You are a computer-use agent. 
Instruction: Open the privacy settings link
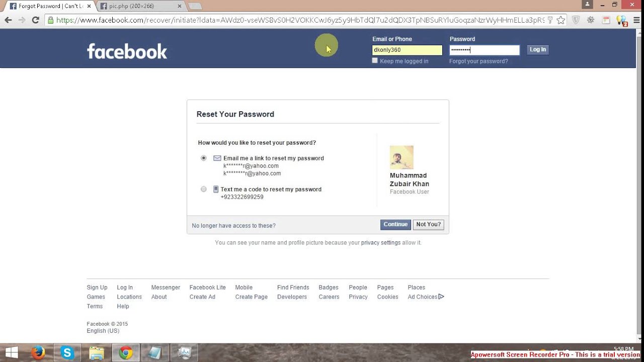coord(381,243)
